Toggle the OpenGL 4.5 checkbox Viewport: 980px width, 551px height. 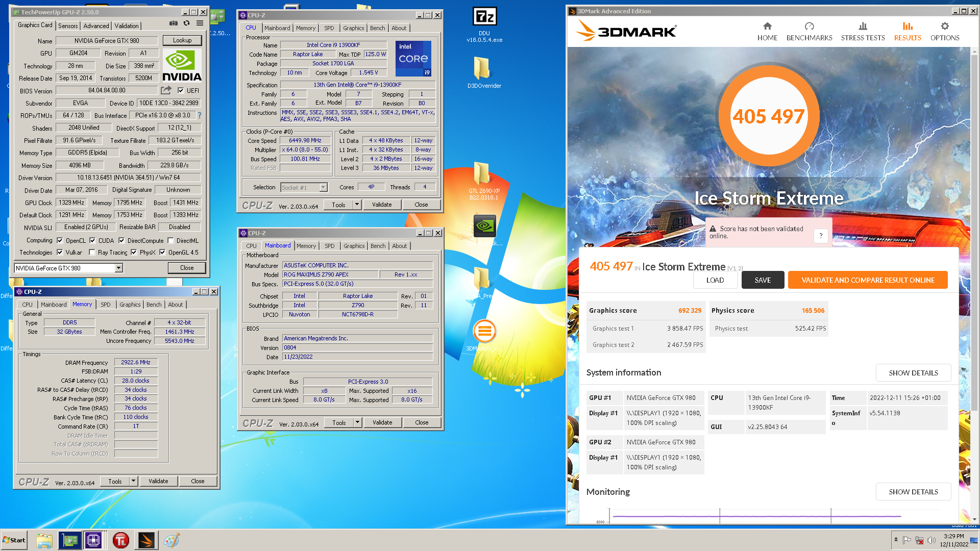pyautogui.click(x=162, y=252)
